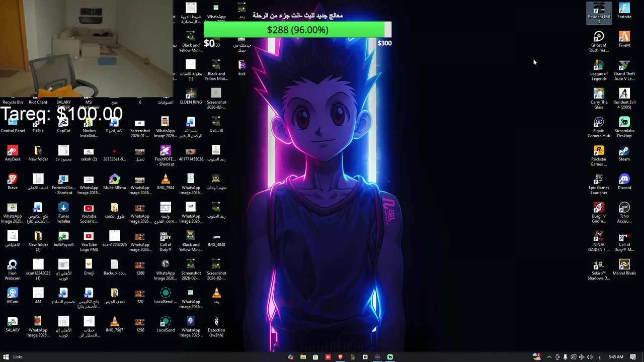The width and height of the screenshot is (644, 362).
Task: Open the SALARY Excel file at bottom-left
Action: pyautogui.click(x=13, y=324)
